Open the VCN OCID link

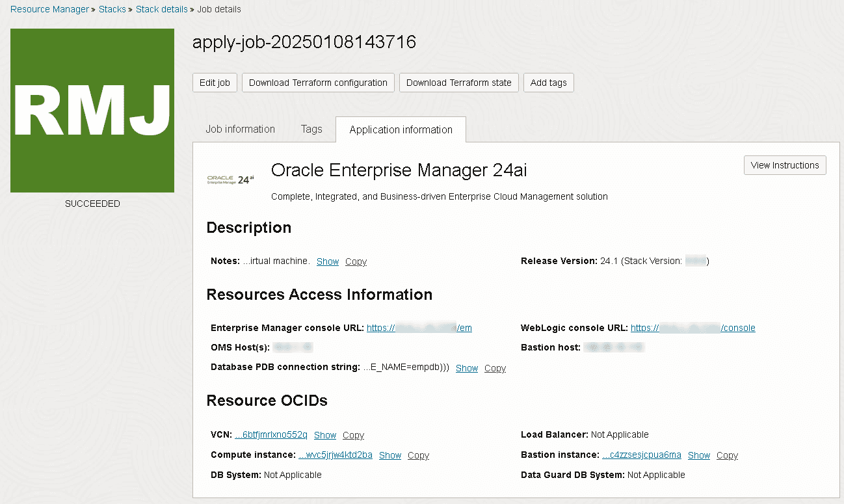point(271,434)
